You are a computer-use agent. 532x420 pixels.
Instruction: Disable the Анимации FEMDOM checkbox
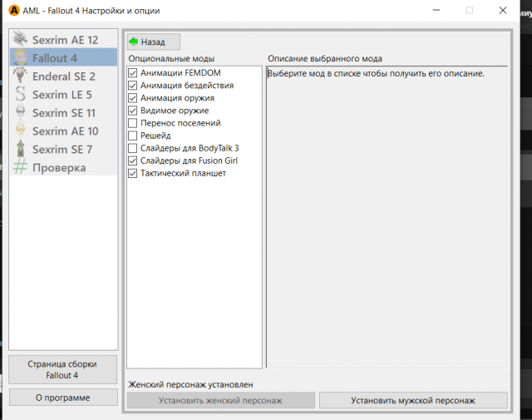(x=133, y=73)
